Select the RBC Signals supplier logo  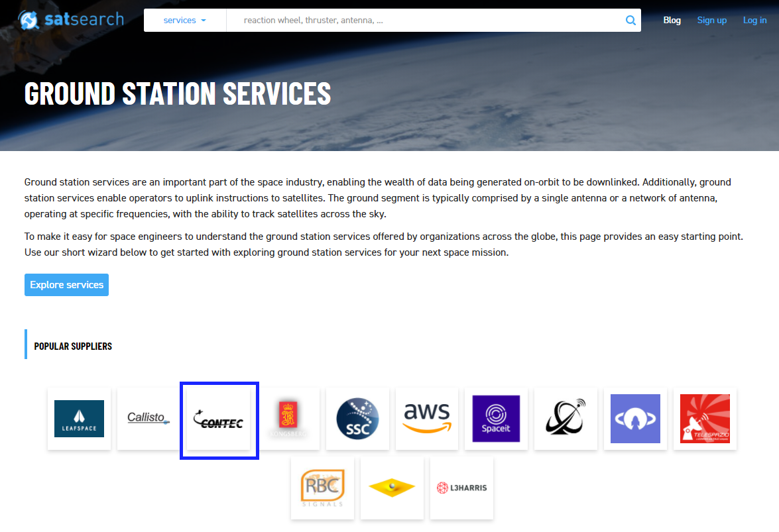[x=322, y=488]
